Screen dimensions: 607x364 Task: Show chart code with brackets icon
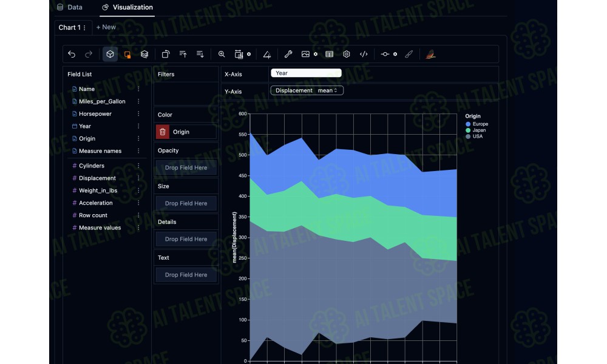point(364,54)
